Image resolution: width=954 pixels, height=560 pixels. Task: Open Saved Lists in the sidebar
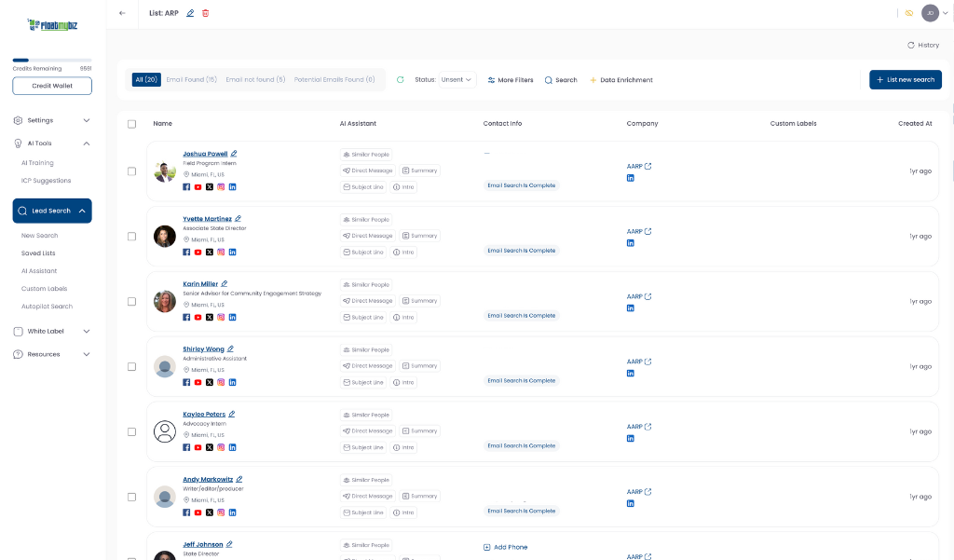pos(38,253)
